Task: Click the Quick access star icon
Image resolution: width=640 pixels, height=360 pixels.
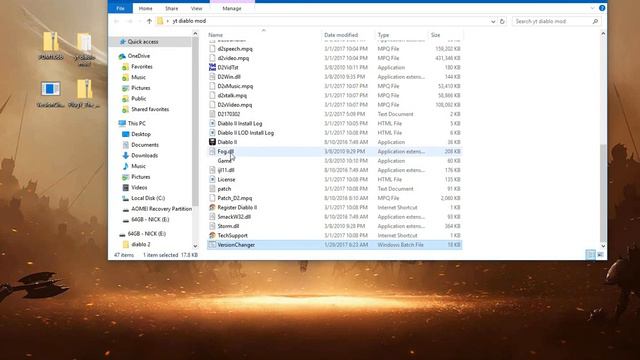Action: point(122,42)
